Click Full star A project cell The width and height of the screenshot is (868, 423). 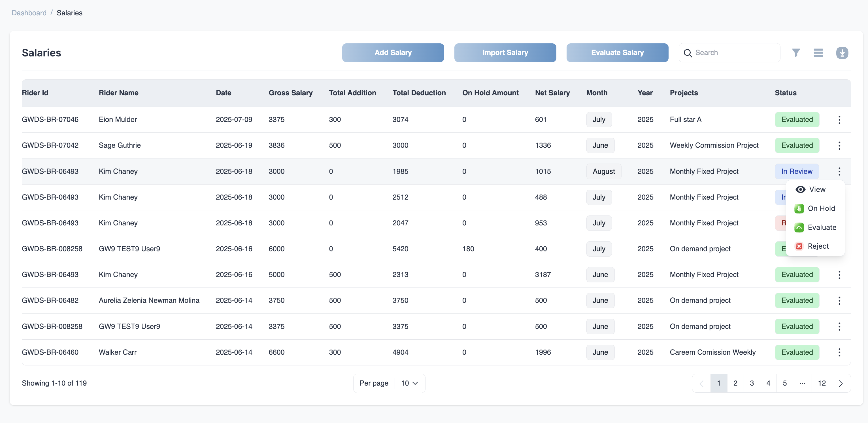coord(685,120)
